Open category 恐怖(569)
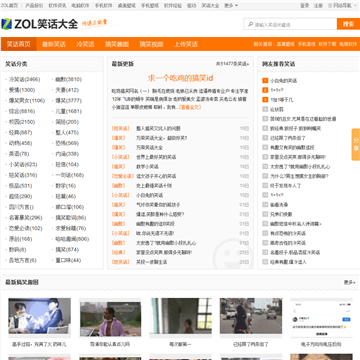The image size is (360, 360). [67, 143]
